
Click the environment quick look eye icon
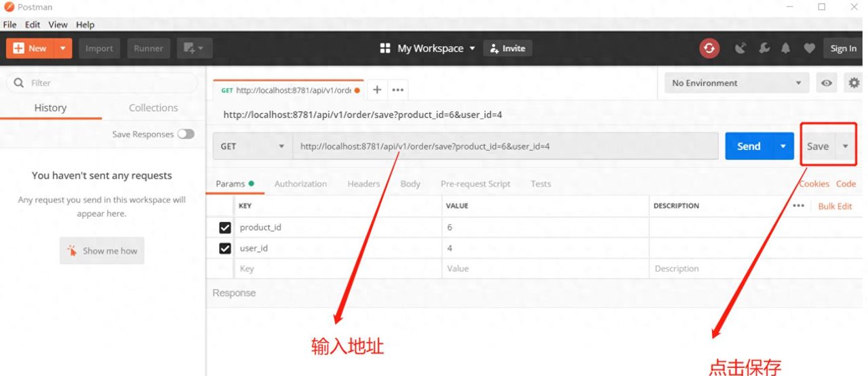(x=827, y=83)
